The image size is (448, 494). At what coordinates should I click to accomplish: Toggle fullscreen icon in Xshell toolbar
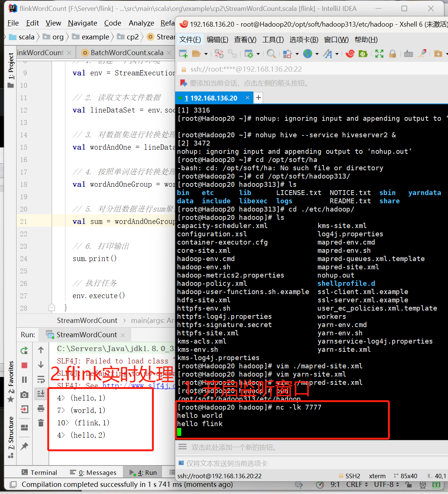click(x=379, y=54)
